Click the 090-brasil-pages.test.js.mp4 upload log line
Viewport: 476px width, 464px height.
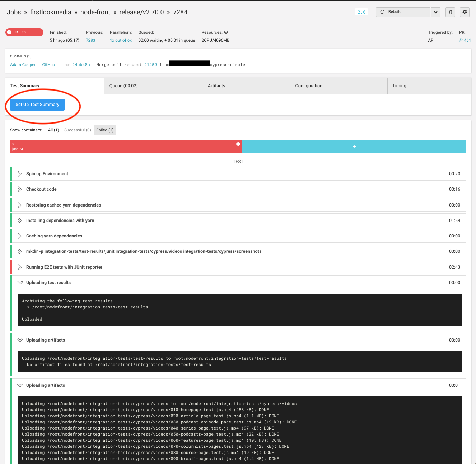click(150, 459)
